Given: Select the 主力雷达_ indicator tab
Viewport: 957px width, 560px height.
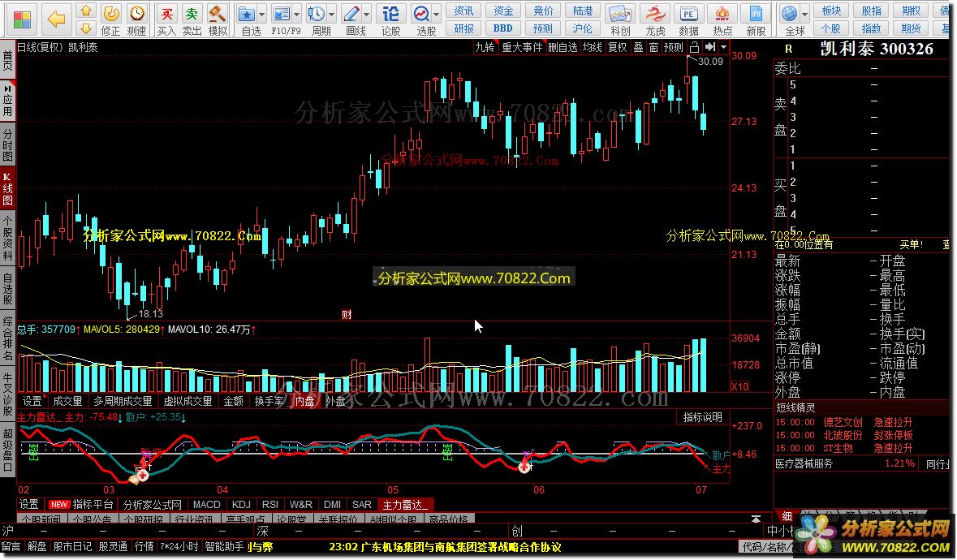Looking at the screenshot, I should [x=405, y=505].
